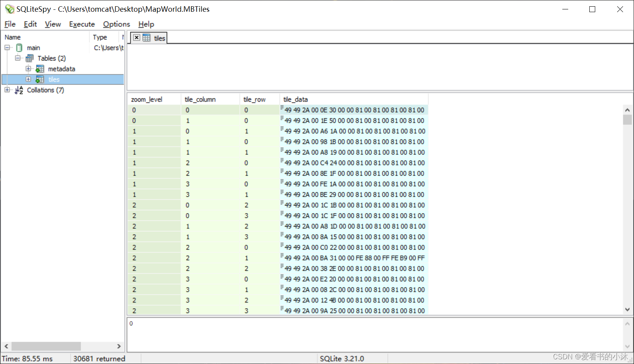Screen dimensions: 634x364
Task: Switch to the tiles tab
Action: pyautogui.click(x=149, y=38)
